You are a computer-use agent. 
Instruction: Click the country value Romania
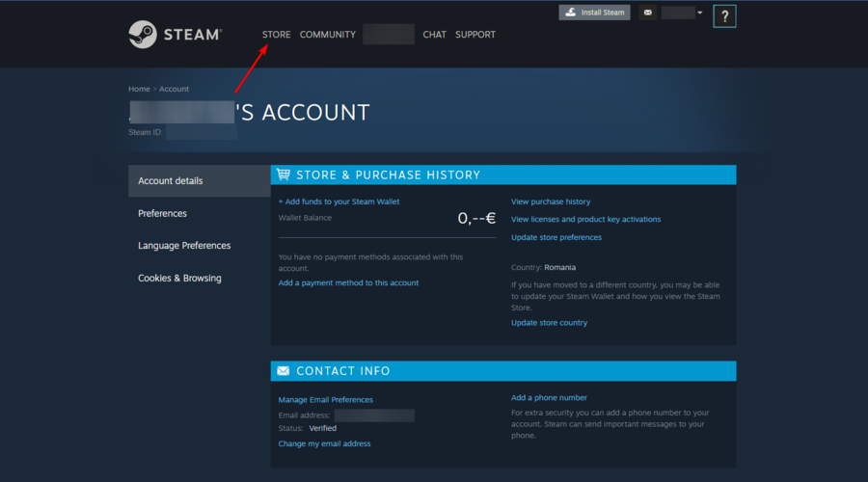(559, 267)
